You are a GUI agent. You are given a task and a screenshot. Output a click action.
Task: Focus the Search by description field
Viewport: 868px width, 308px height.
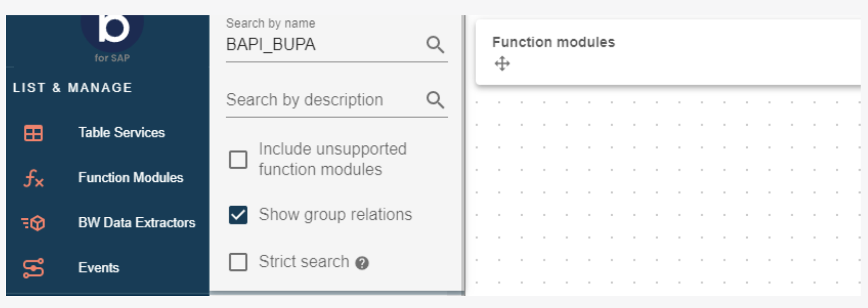(322, 100)
